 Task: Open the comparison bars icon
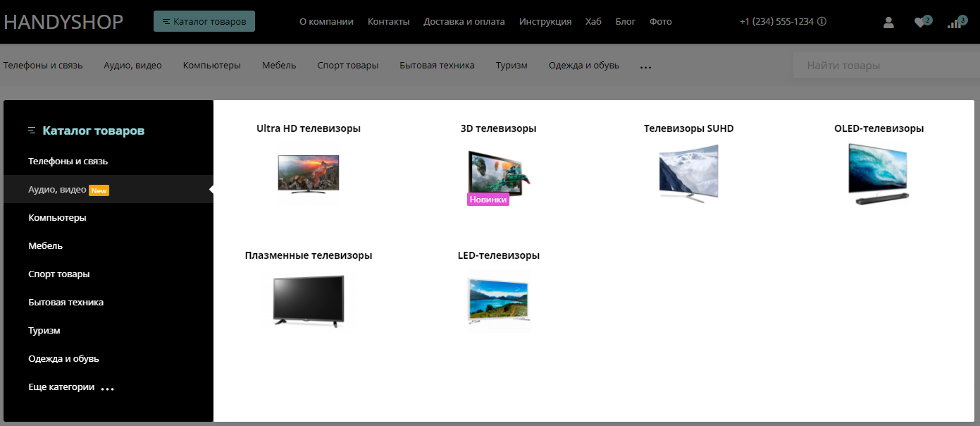[x=955, y=23]
